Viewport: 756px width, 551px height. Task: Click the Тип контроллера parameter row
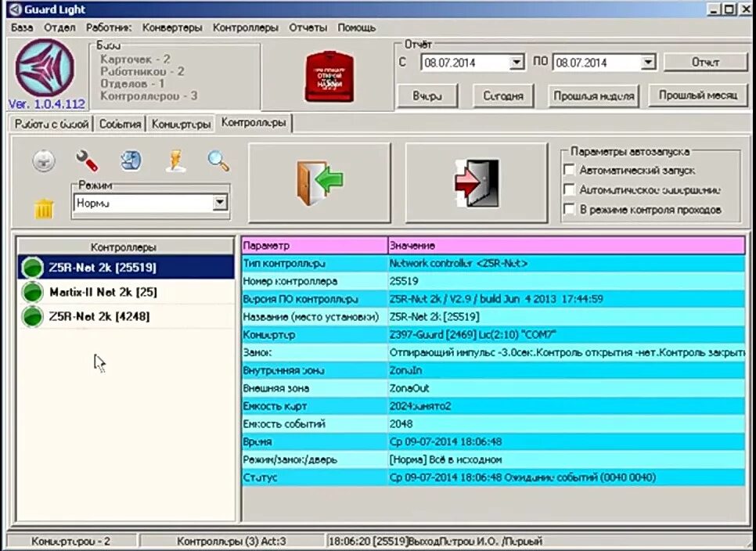(493, 263)
